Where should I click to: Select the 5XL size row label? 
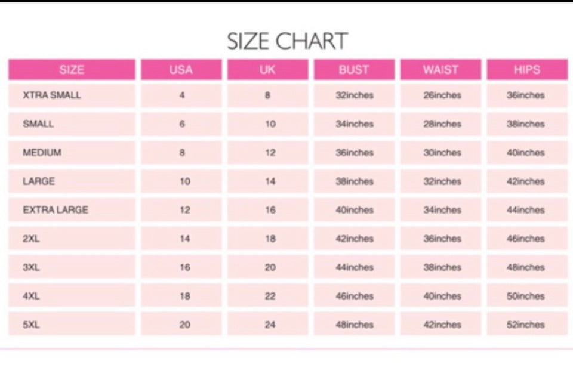click(x=31, y=325)
